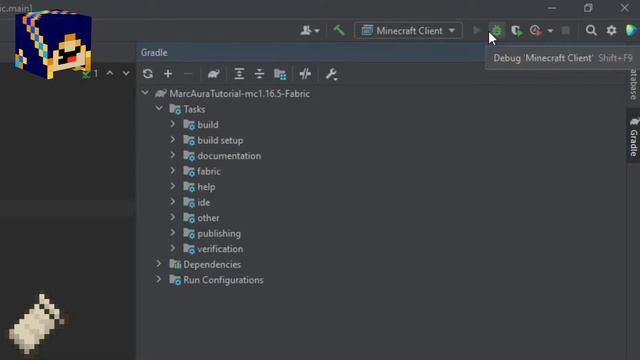Select the publishing tasks row
The width and height of the screenshot is (640, 360).
382,233
